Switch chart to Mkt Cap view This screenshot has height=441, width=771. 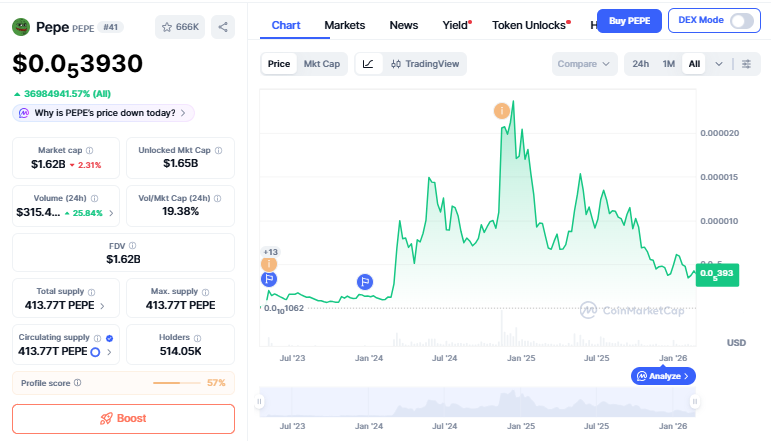click(321, 64)
